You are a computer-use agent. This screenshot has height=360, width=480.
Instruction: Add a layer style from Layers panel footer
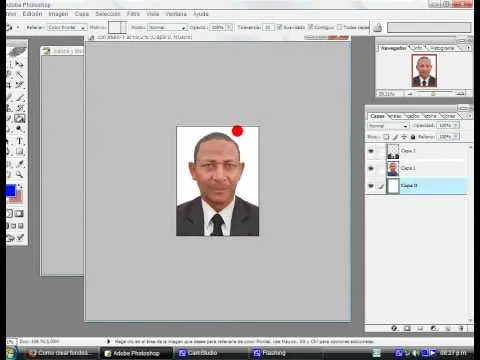[394, 328]
